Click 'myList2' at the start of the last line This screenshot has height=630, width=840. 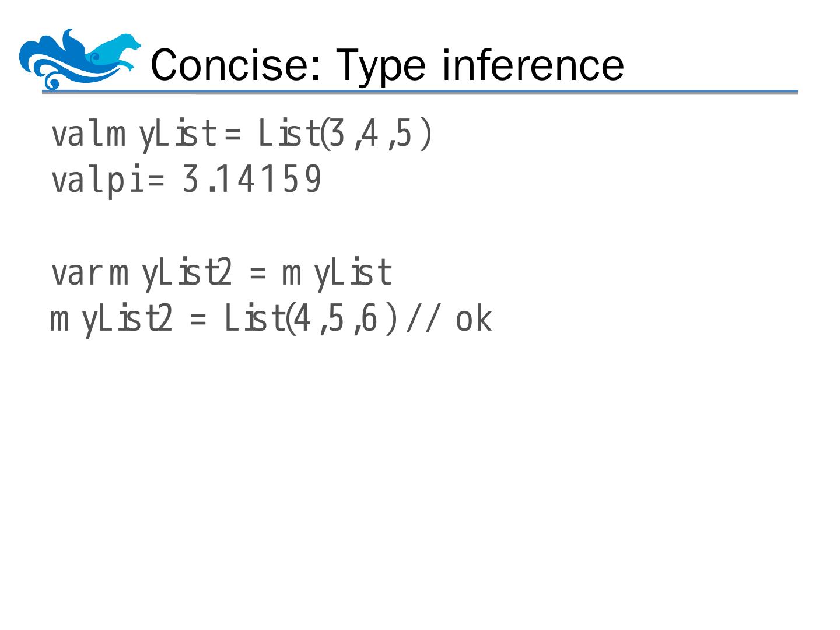click(x=111, y=320)
